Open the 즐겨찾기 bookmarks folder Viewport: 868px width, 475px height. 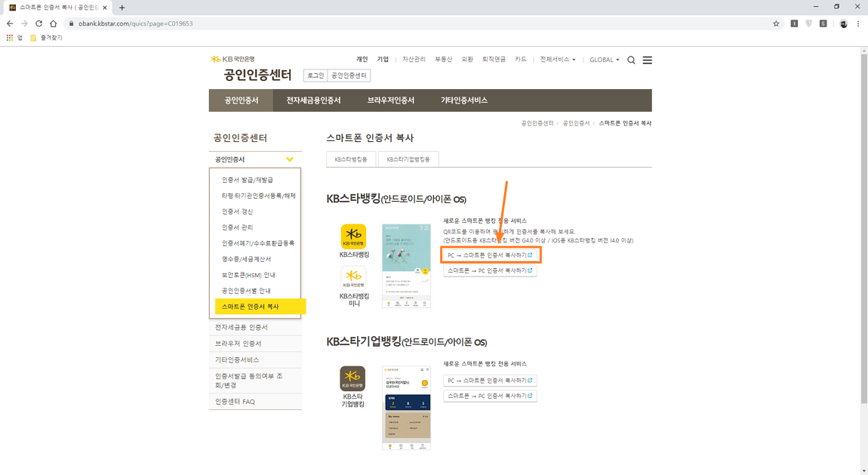point(47,38)
